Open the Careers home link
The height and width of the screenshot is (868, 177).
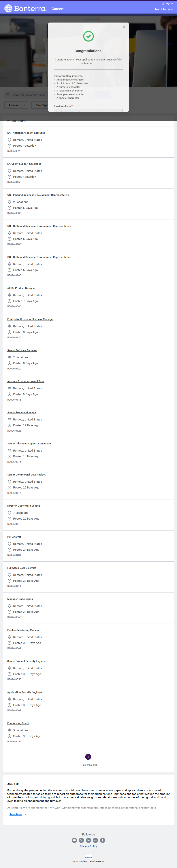coord(58,9)
